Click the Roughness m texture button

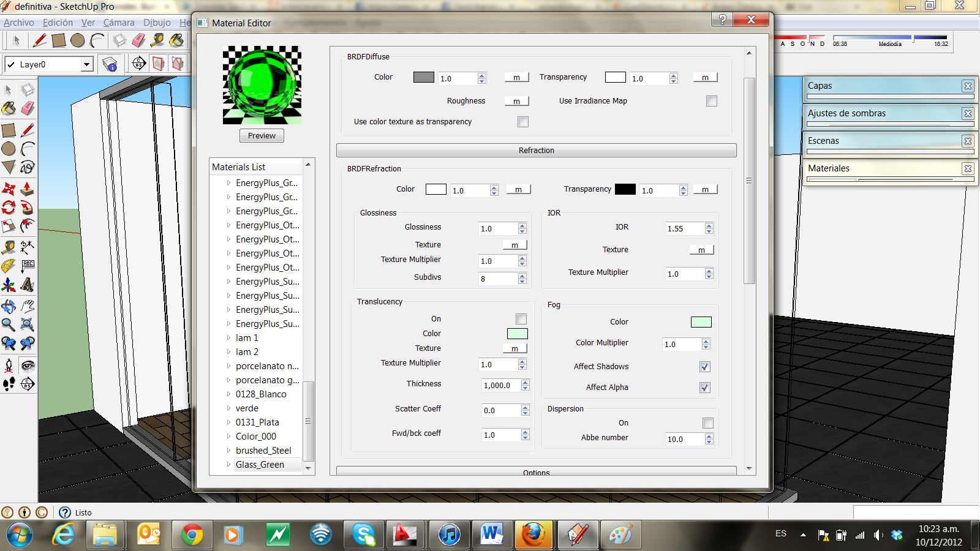click(516, 101)
